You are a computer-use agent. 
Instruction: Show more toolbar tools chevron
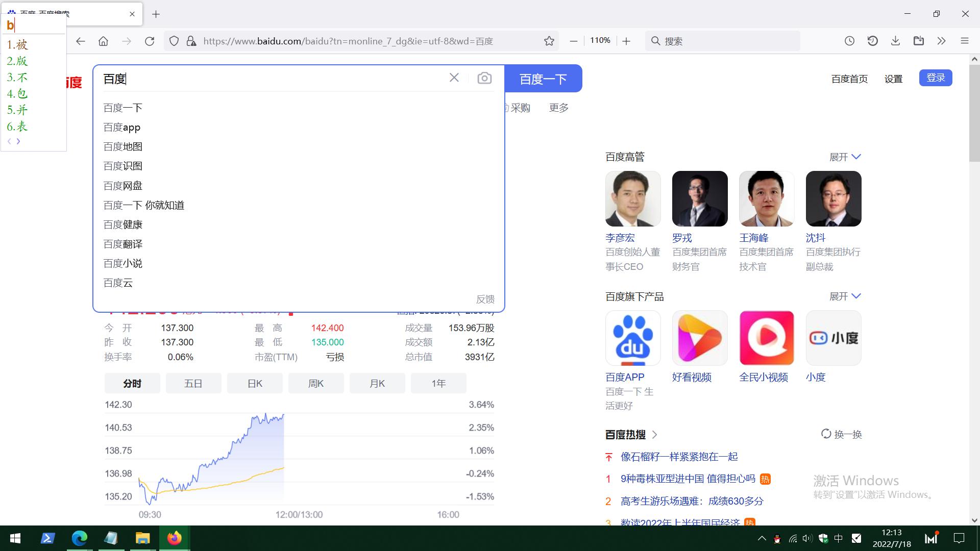point(942,41)
